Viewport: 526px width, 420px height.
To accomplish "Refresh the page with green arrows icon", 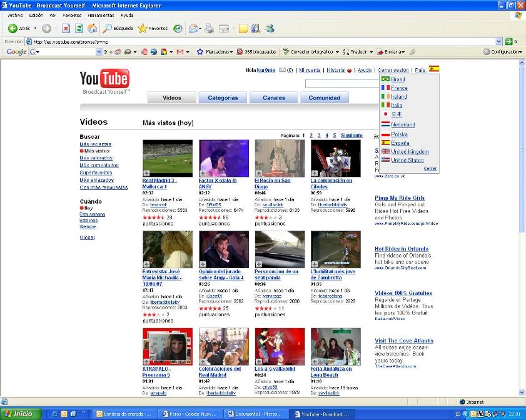I will 79,29.
